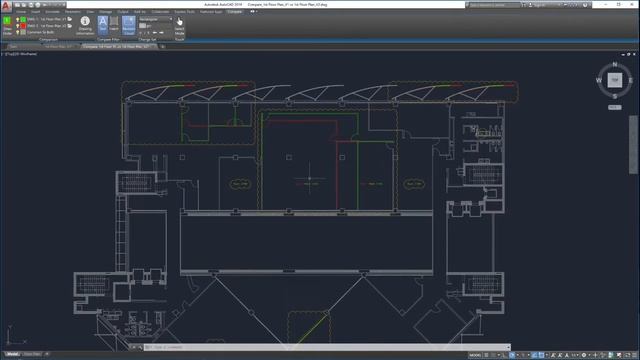Toggle Clean Screen status icon
Viewport: 640px width, 360px height.
627,355
